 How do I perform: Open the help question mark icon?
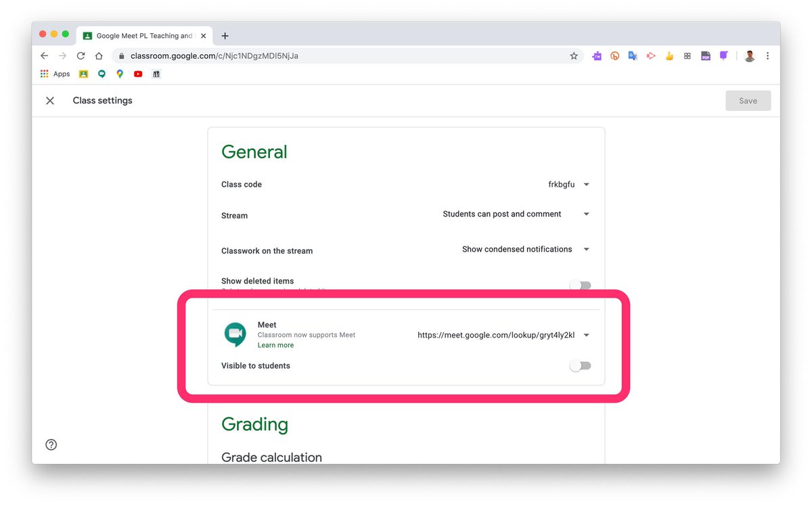click(x=51, y=444)
